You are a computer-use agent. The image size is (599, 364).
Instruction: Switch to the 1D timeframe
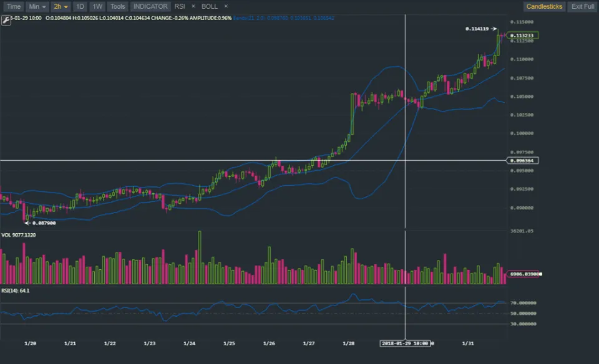click(80, 6)
